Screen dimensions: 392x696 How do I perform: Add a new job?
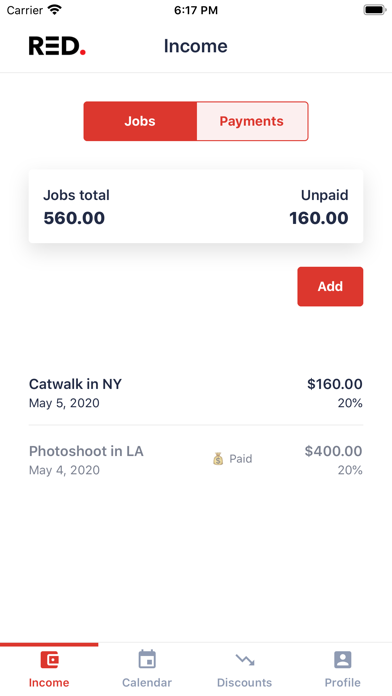pyautogui.click(x=330, y=286)
